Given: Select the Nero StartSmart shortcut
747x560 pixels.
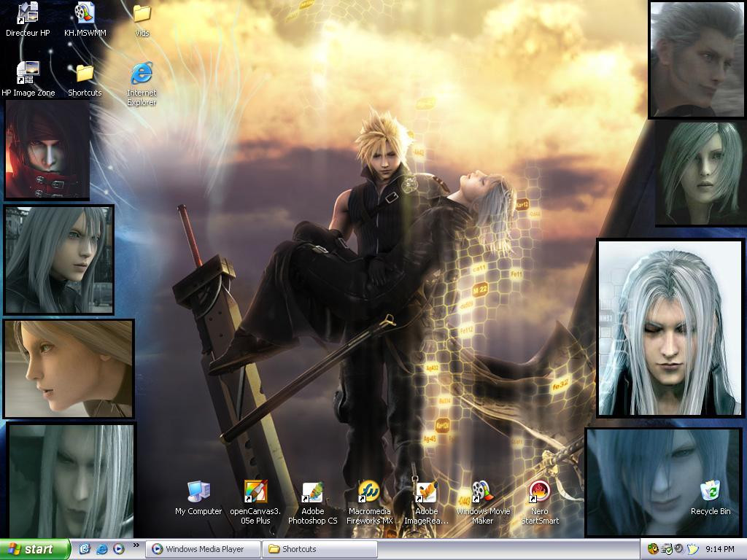Looking at the screenshot, I should 540,502.
